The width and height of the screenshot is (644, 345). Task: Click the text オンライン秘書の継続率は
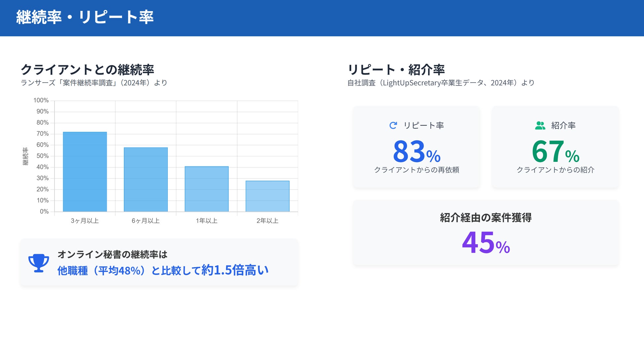[x=113, y=255]
